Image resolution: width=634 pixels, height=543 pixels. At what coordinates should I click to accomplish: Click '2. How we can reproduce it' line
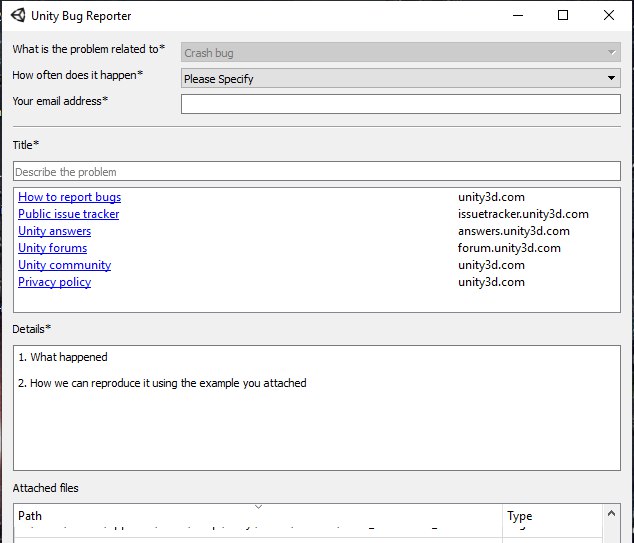[162, 383]
